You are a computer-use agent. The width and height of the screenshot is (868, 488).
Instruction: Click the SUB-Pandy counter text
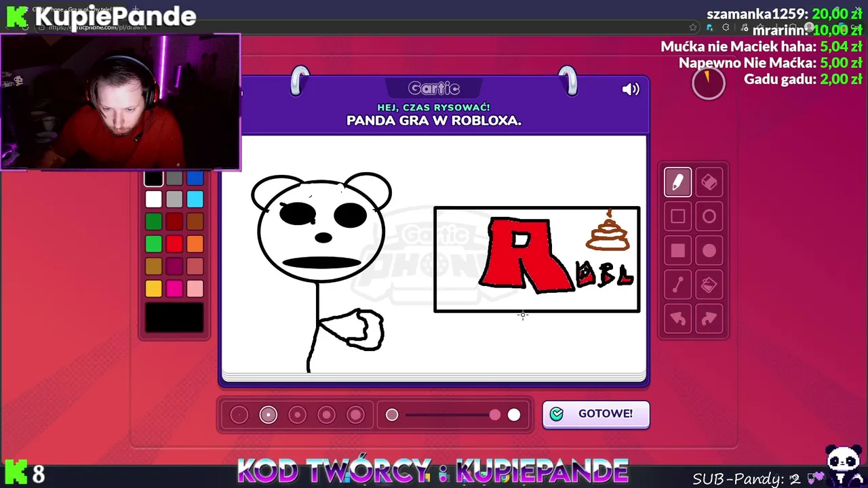click(x=747, y=479)
